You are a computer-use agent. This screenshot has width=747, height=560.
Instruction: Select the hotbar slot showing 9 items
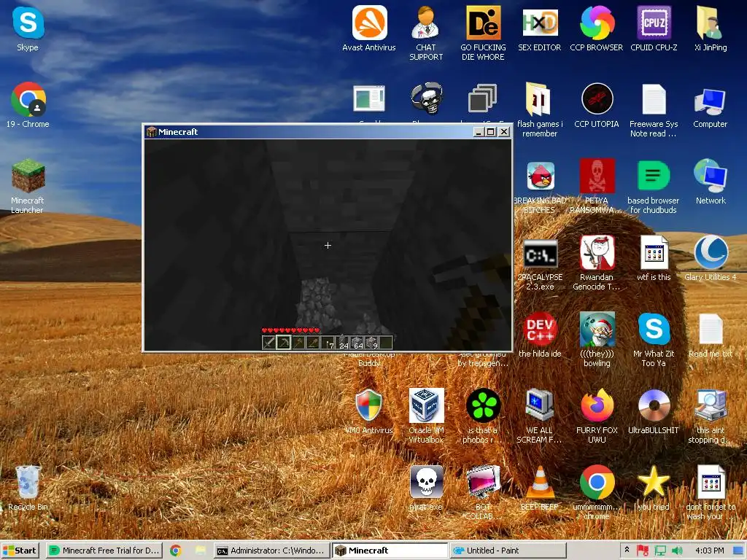372,343
